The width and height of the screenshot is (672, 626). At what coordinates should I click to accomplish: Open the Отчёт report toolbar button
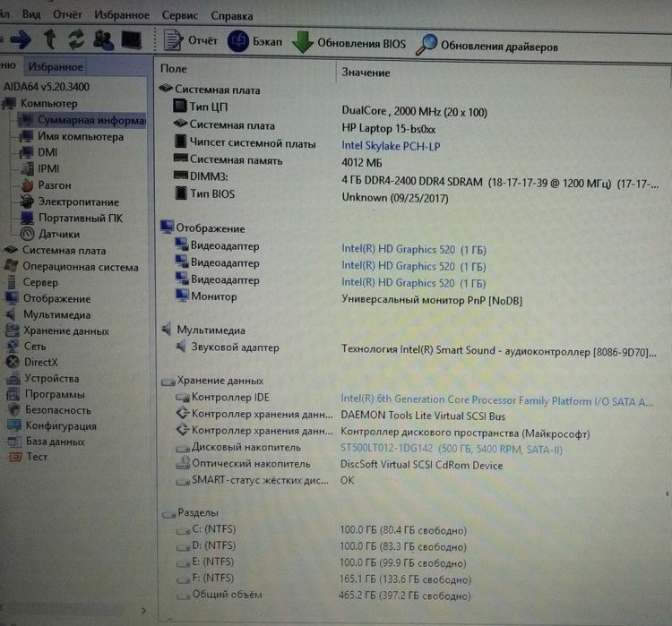[x=190, y=40]
